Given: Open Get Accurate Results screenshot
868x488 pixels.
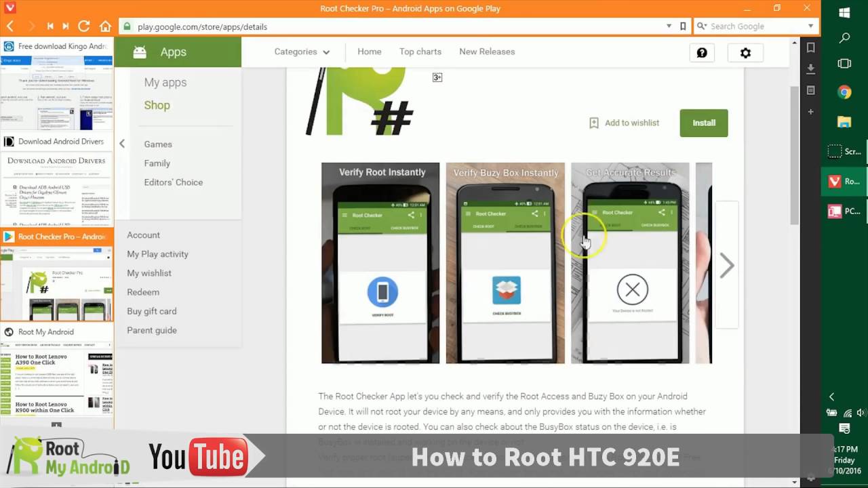Looking at the screenshot, I should [x=630, y=263].
